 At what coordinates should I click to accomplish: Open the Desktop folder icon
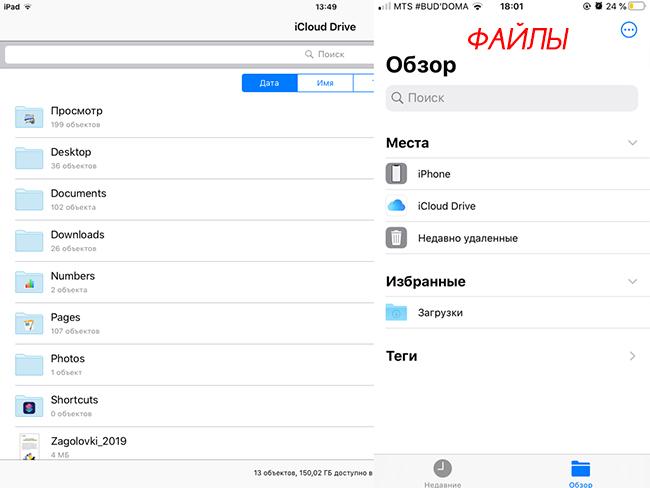pos(29,158)
